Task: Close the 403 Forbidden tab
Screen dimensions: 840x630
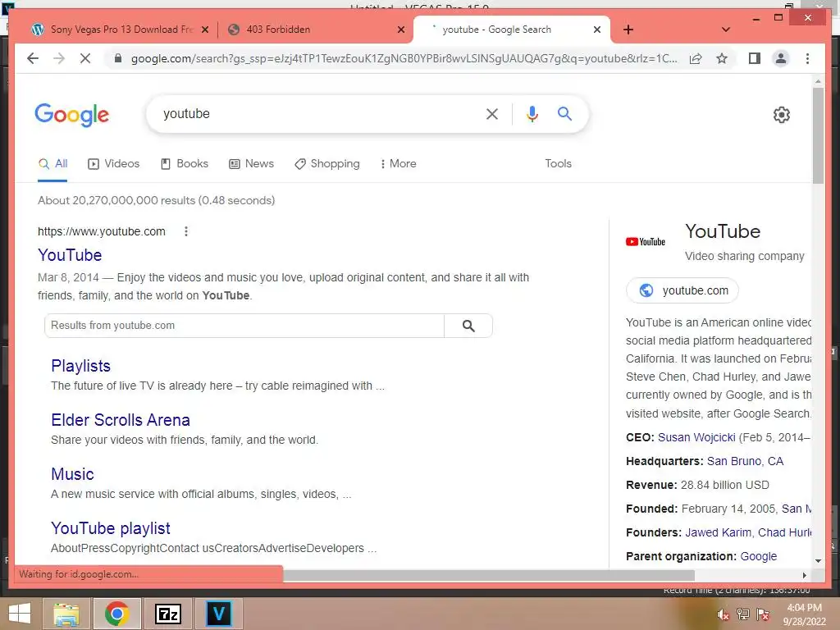Action: click(x=400, y=30)
